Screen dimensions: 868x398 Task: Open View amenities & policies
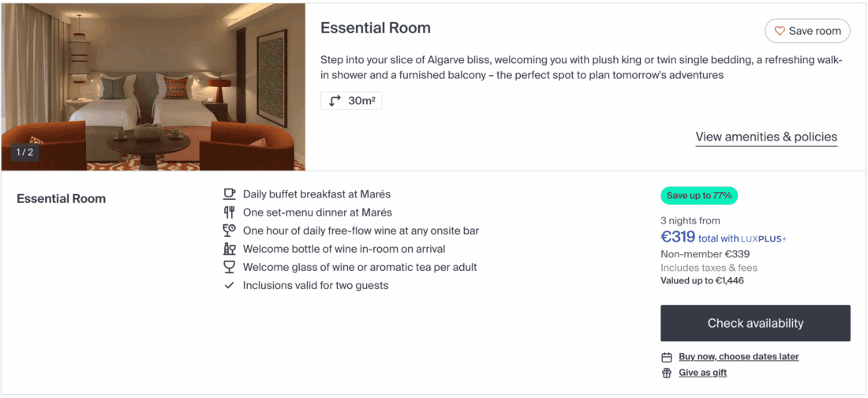point(766,137)
